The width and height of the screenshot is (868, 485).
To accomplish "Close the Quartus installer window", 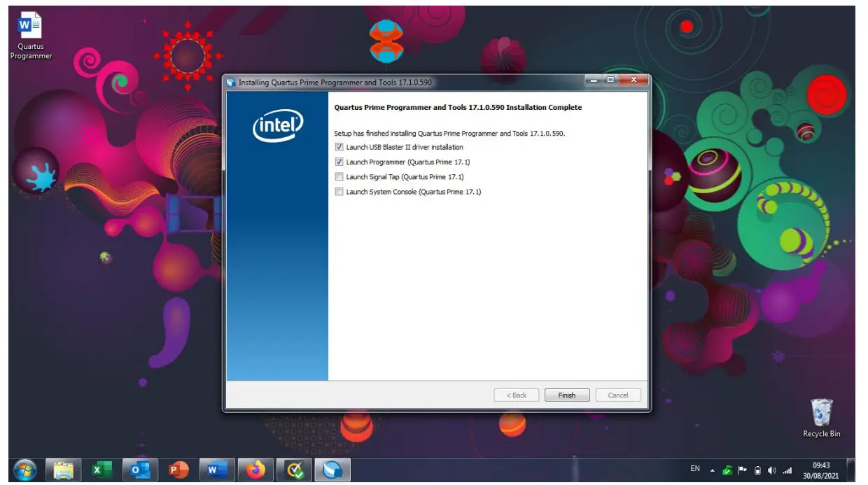I will pyautogui.click(x=633, y=80).
